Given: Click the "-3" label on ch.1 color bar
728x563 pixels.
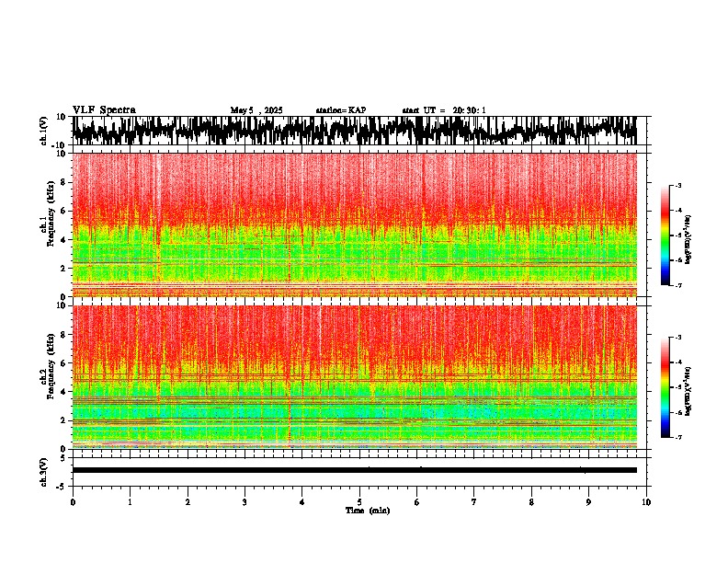Looking at the screenshot, I should [678, 186].
